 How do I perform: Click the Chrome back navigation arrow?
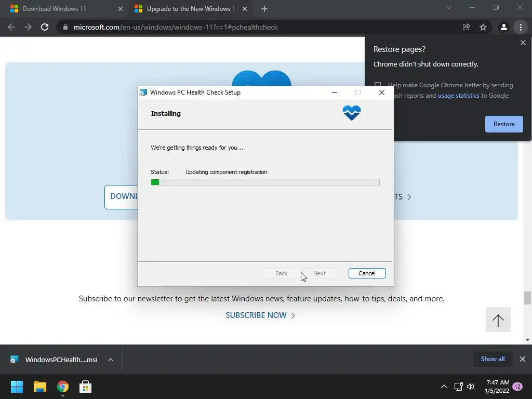pyautogui.click(x=11, y=27)
